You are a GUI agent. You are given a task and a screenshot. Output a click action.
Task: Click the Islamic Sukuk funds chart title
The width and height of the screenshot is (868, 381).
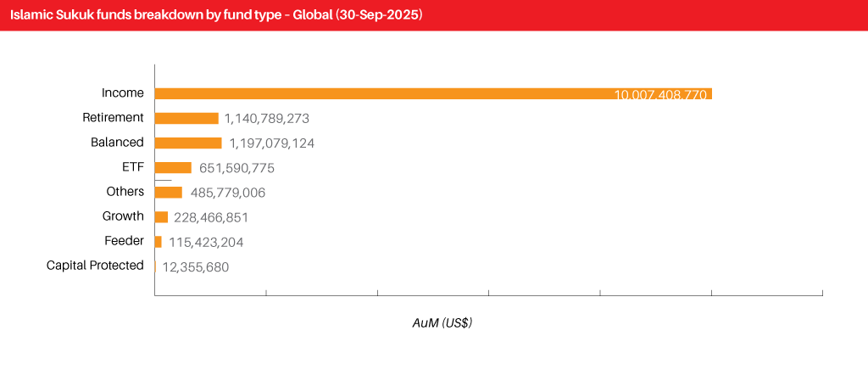(x=217, y=14)
